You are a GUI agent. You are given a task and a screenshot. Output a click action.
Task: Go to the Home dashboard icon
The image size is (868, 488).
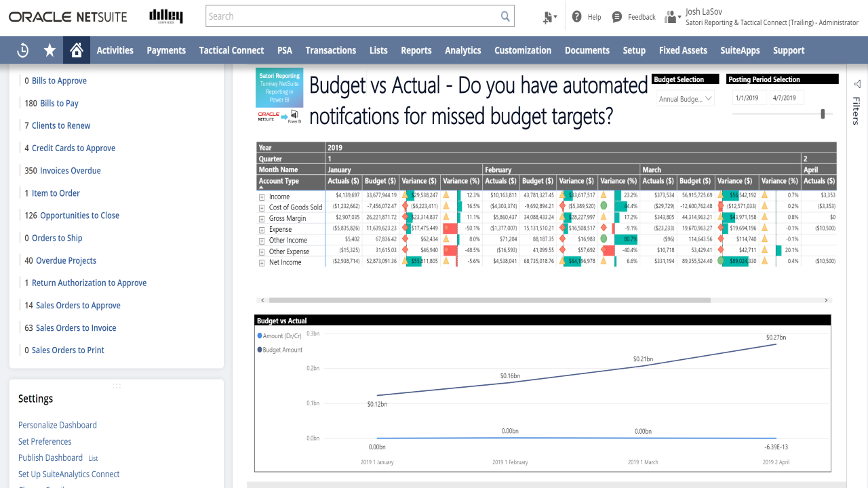77,50
